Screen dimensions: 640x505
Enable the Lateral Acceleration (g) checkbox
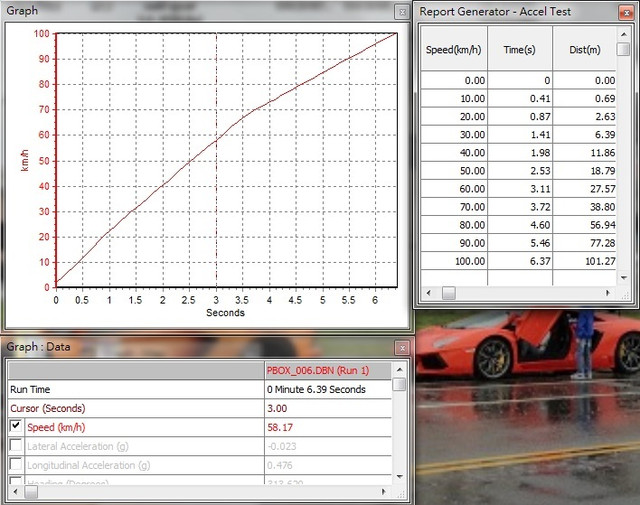(16, 445)
